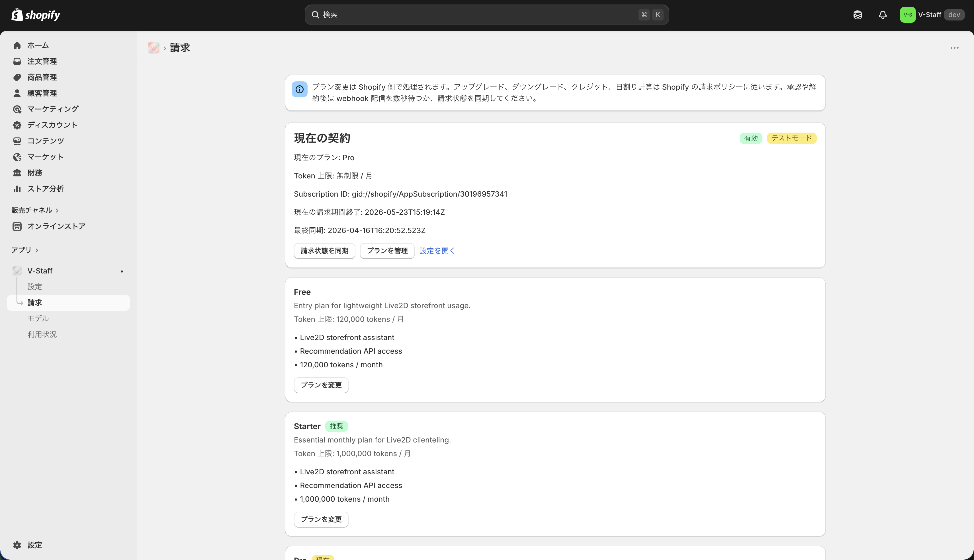Click the pin dot next to V-Staff
Screen dimensions: 974x560
(122, 271)
